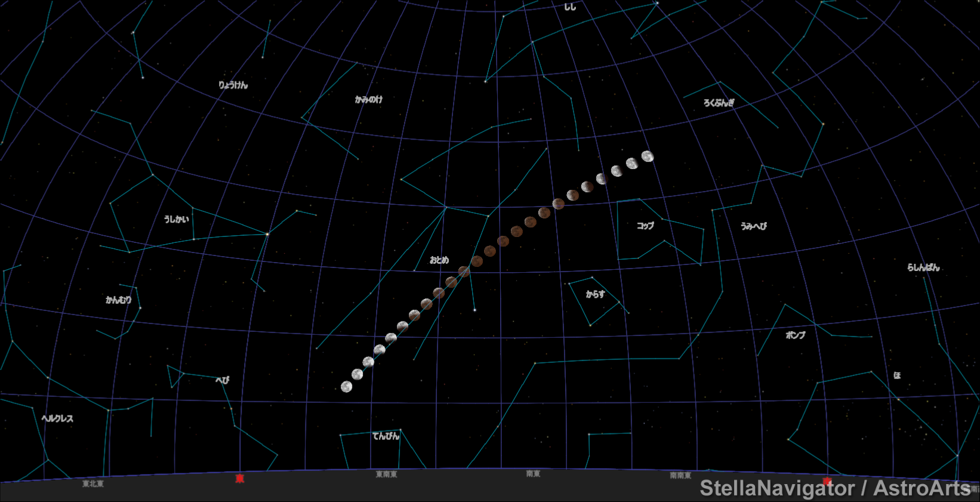980x502 pixels.
Task: Click the uppermost bright moon in the sequence
Action: [648, 156]
